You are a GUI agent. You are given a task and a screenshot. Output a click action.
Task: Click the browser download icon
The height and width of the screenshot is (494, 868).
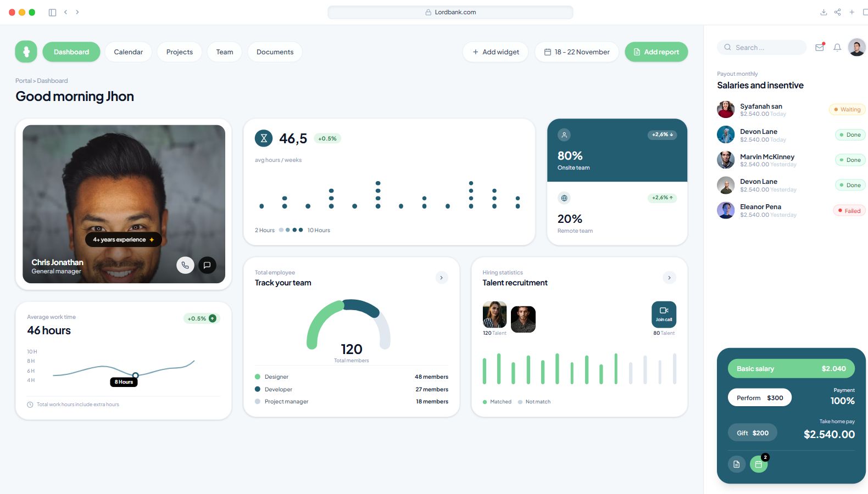(x=824, y=12)
